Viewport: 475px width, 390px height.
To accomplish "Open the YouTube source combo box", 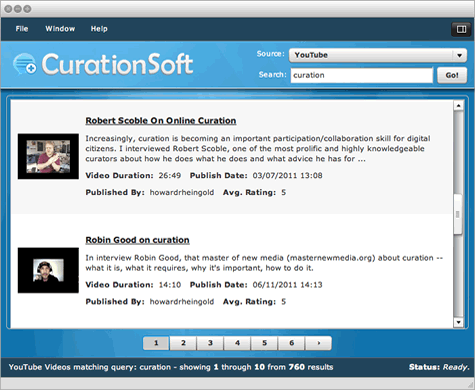I will pyautogui.click(x=378, y=55).
